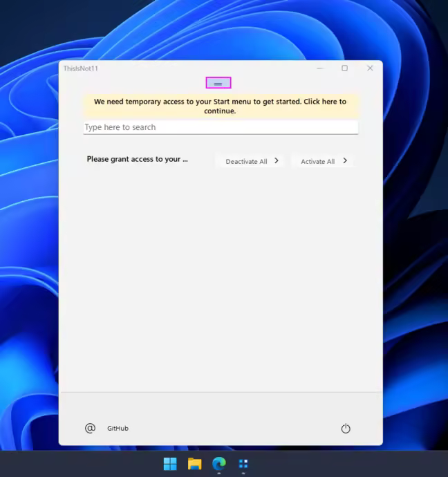
Task: Launch Microsoft Edge from the taskbar
Action: 219,464
